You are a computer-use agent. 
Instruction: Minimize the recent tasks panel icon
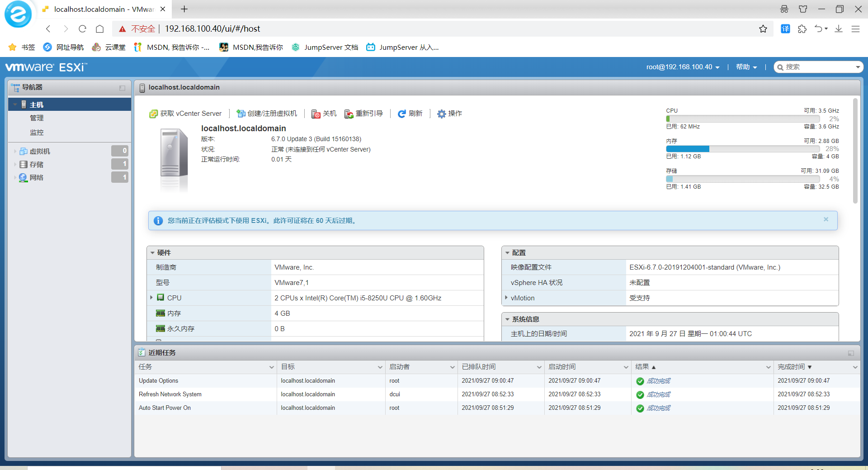(851, 353)
